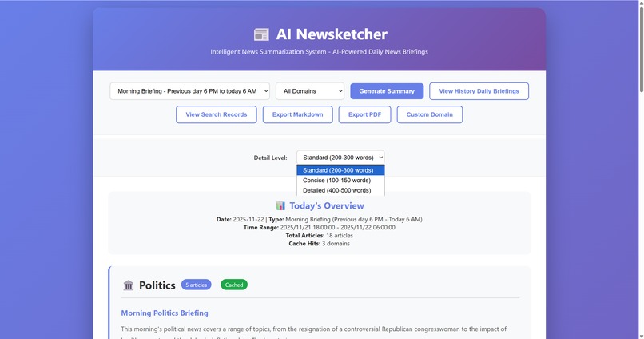Click the green Cached badge
This screenshot has height=339, width=644.
pos(234,285)
